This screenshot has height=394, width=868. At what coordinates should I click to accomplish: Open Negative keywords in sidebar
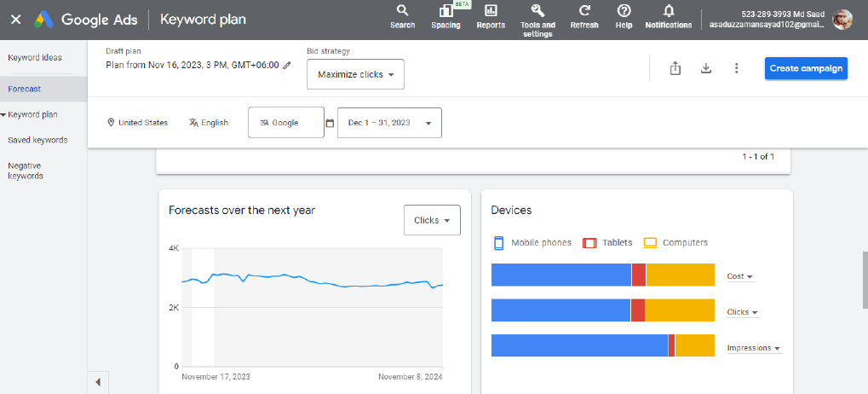point(26,171)
